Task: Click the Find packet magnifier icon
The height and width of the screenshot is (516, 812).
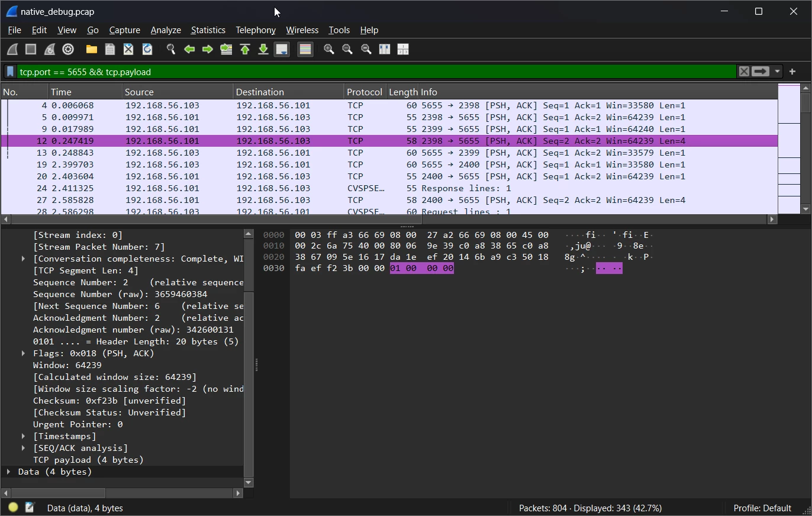Action: point(171,49)
